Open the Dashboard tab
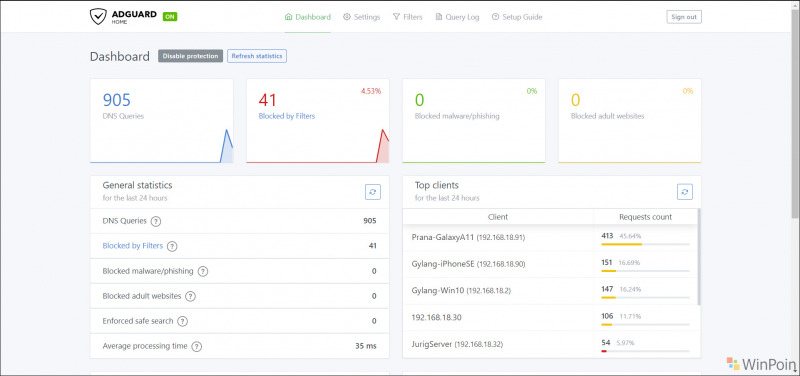800x376 pixels. click(x=308, y=17)
